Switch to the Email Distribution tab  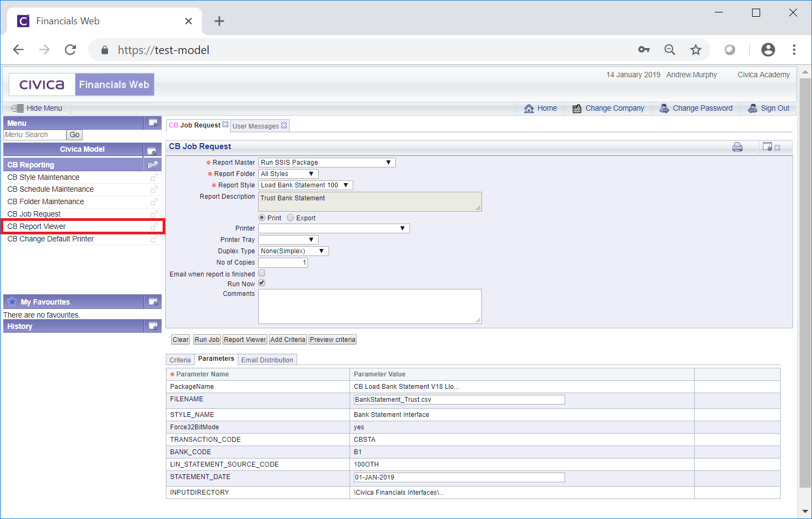click(267, 360)
